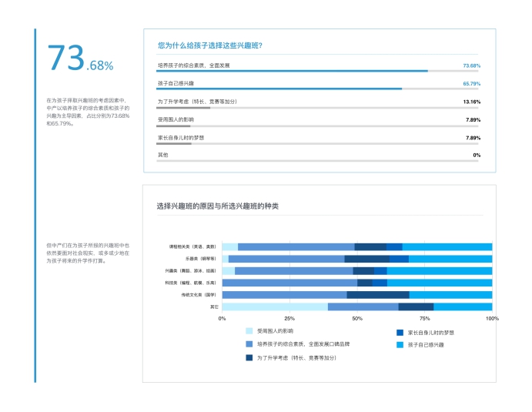Image resolution: width=532 pixels, height=412 pixels.
Task: Click the 家长自身儿时的梦想 survey option label
Action: (x=181, y=138)
